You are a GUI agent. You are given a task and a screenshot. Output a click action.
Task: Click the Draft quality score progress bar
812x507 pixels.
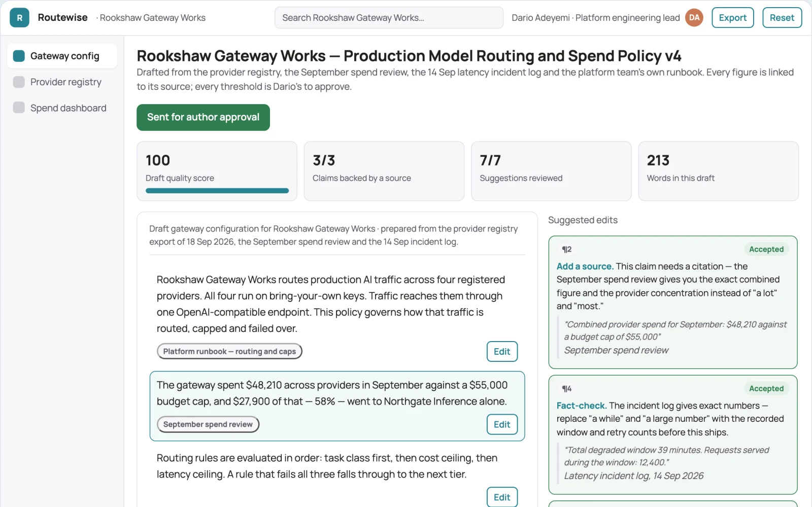click(217, 191)
